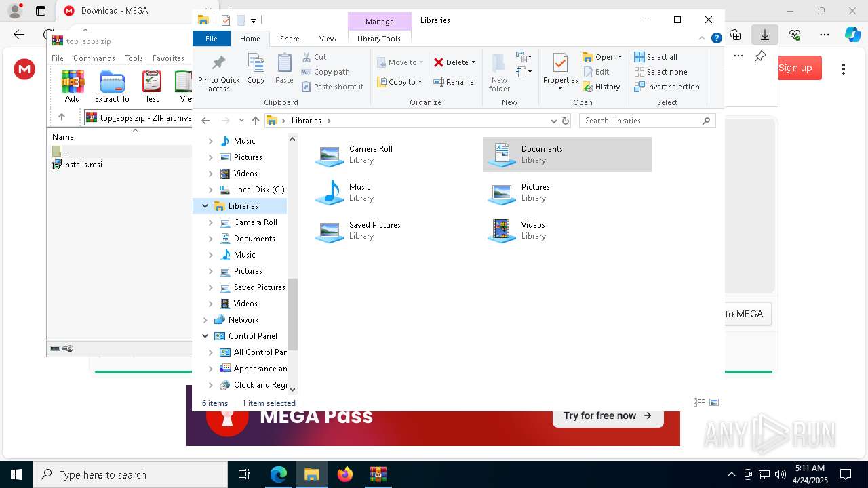Expand Local Disk (C:) node

211,190
